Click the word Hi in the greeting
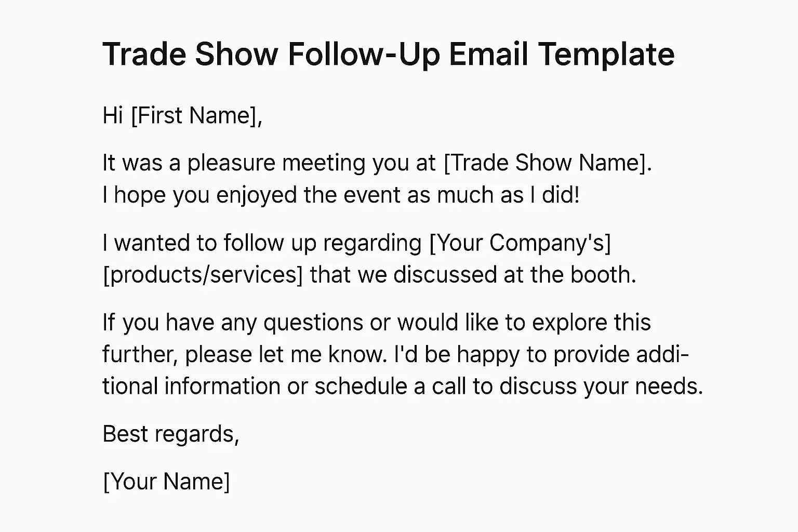 click(112, 115)
